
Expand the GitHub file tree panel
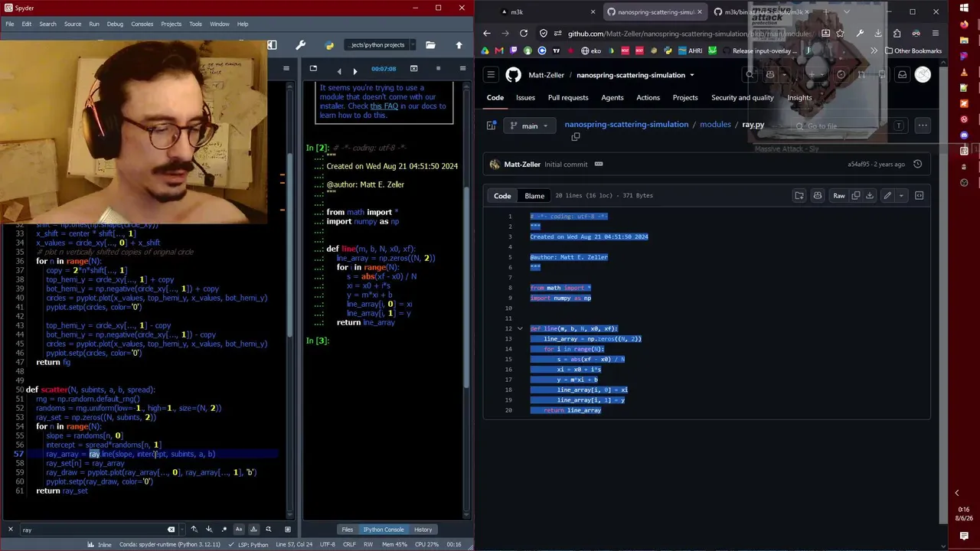tap(491, 126)
